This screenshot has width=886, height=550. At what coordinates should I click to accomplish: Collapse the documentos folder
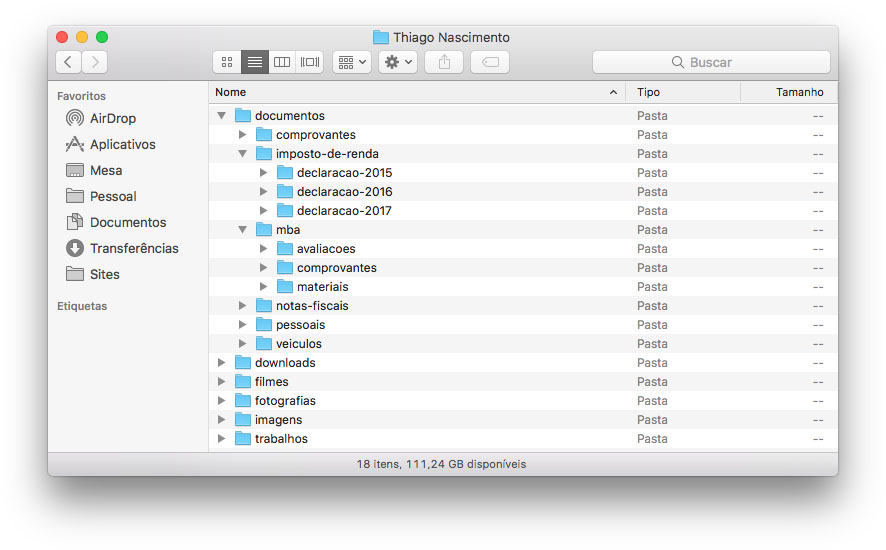[222, 116]
